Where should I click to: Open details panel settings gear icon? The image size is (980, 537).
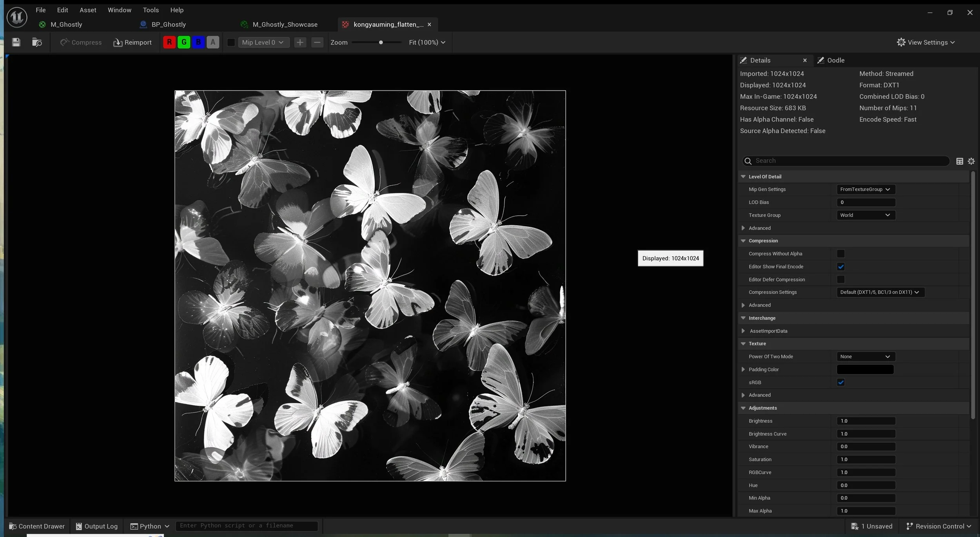(971, 161)
